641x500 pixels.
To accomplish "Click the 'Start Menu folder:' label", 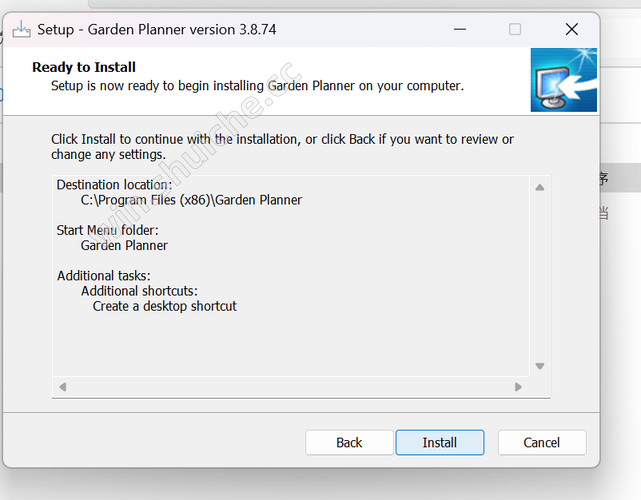I will coord(107,230).
